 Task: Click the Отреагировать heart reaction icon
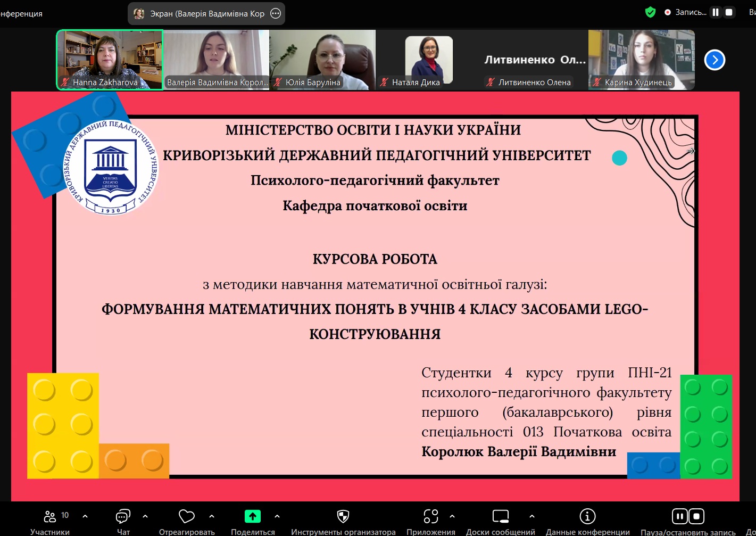tap(186, 517)
